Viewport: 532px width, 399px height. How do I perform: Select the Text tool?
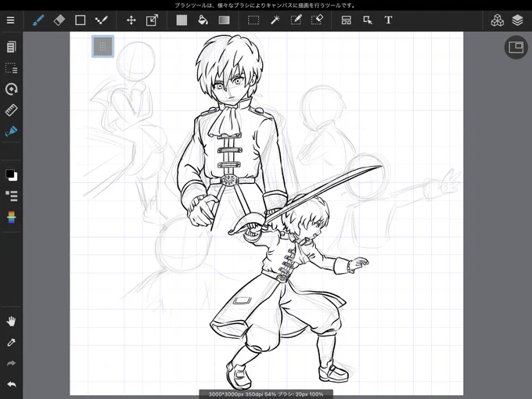click(x=389, y=20)
